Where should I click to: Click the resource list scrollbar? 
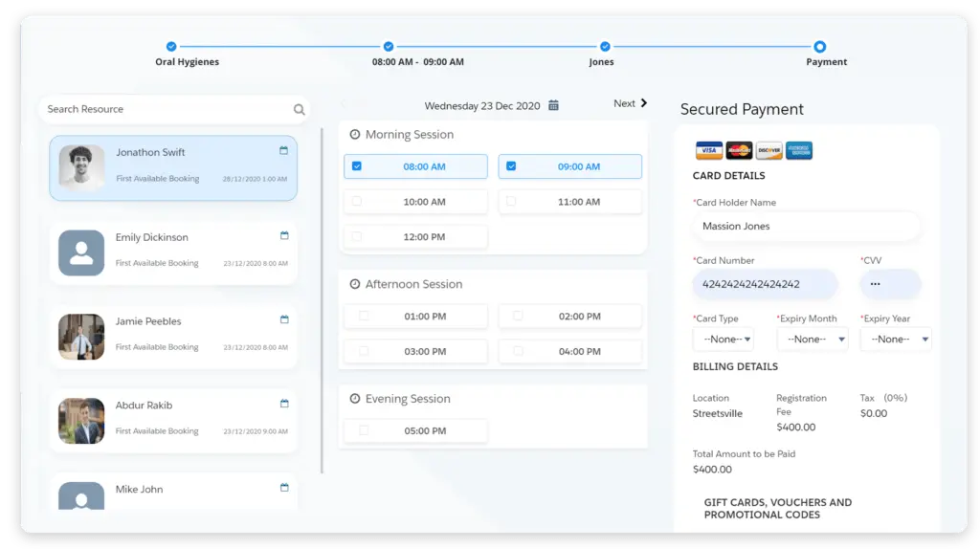click(322, 300)
